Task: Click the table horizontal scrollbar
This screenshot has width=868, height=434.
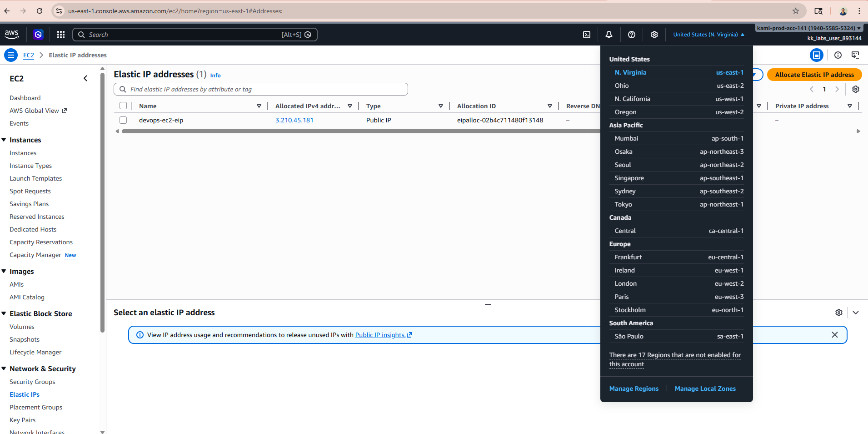Action: pos(361,131)
